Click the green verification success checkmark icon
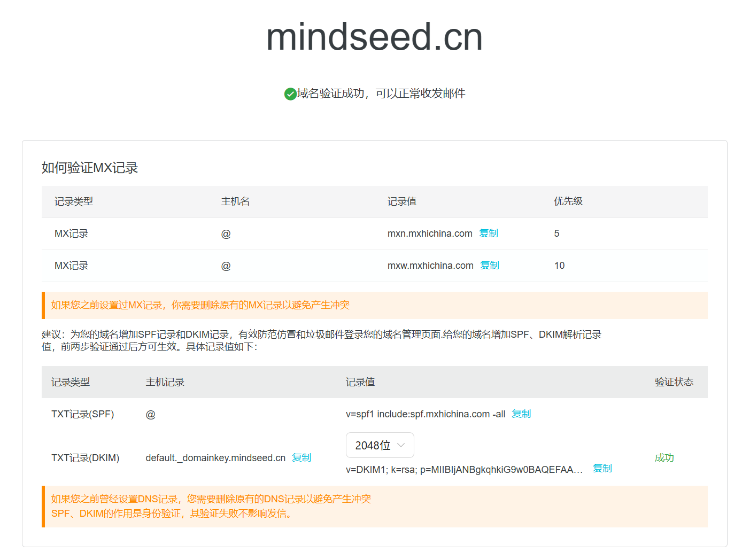Viewport: 750px width, 560px height. click(x=289, y=94)
